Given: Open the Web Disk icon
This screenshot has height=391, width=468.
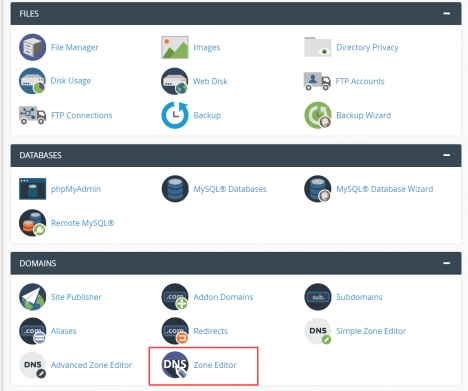Looking at the screenshot, I should pyautogui.click(x=175, y=81).
